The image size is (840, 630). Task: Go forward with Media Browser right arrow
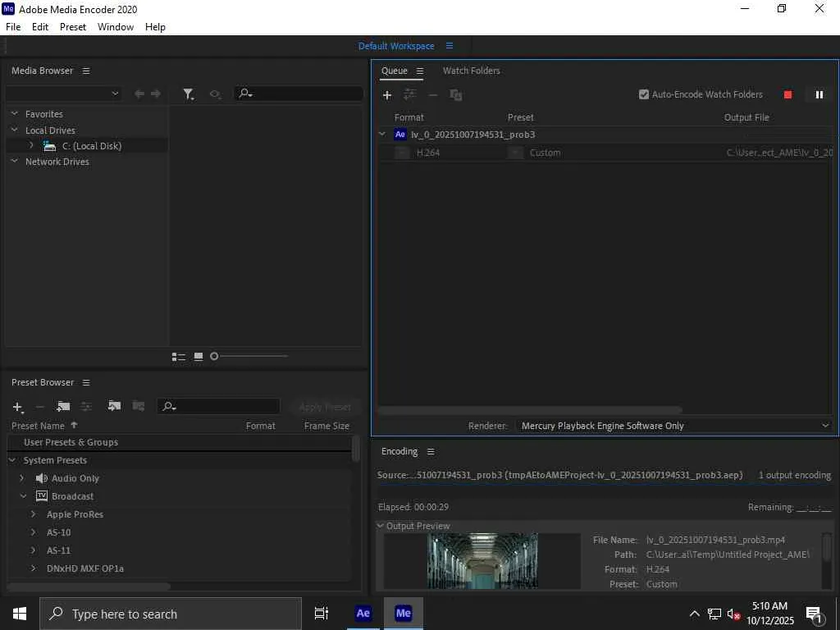(x=156, y=94)
